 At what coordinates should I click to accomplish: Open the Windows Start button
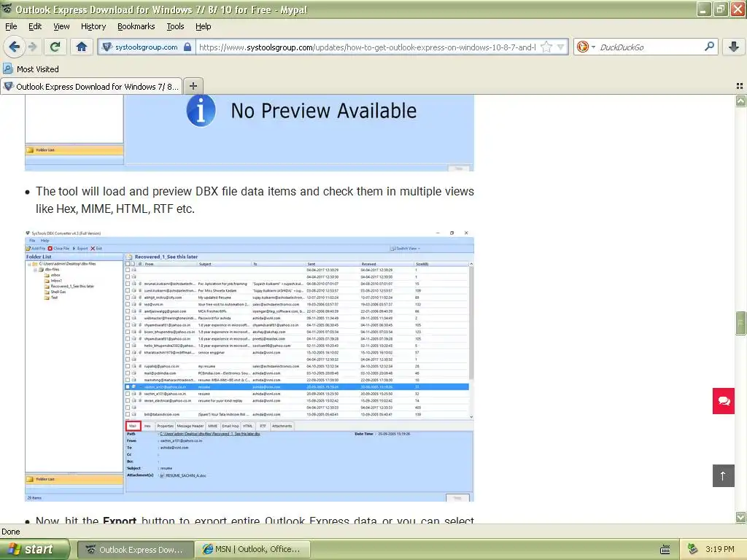click(34, 549)
